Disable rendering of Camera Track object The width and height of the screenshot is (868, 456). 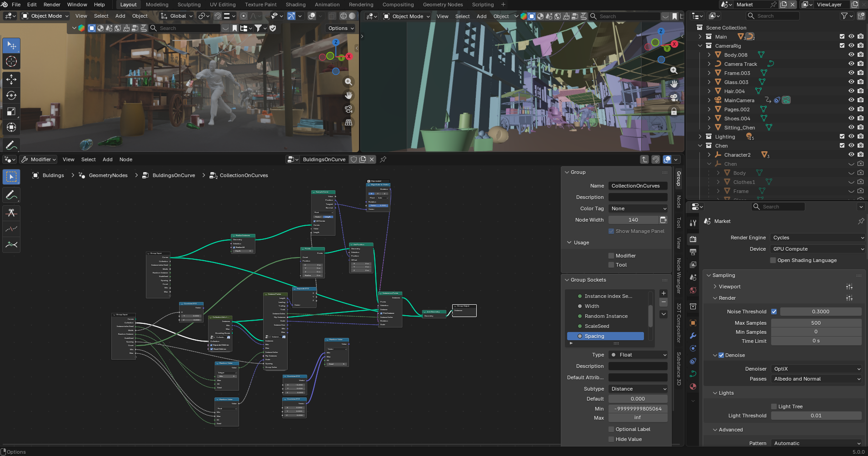coord(861,64)
